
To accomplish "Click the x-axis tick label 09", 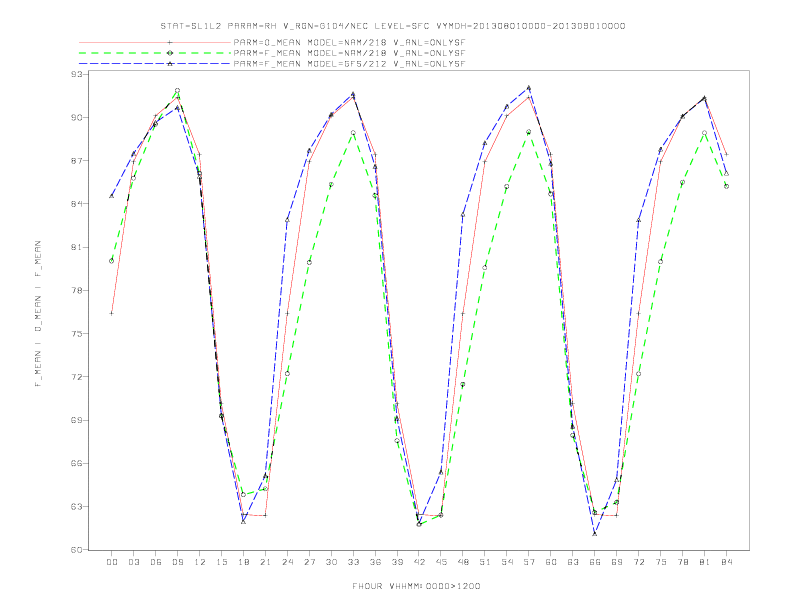I will [x=177, y=562].
